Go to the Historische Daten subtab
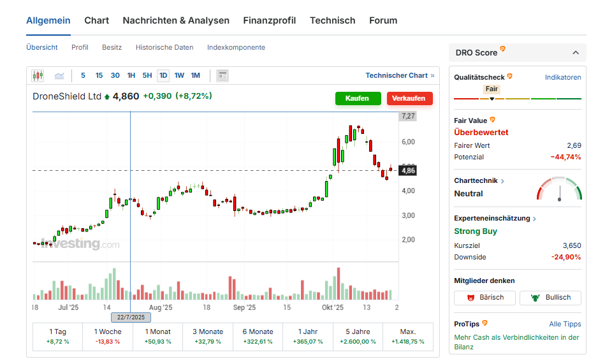 point(164,47)
